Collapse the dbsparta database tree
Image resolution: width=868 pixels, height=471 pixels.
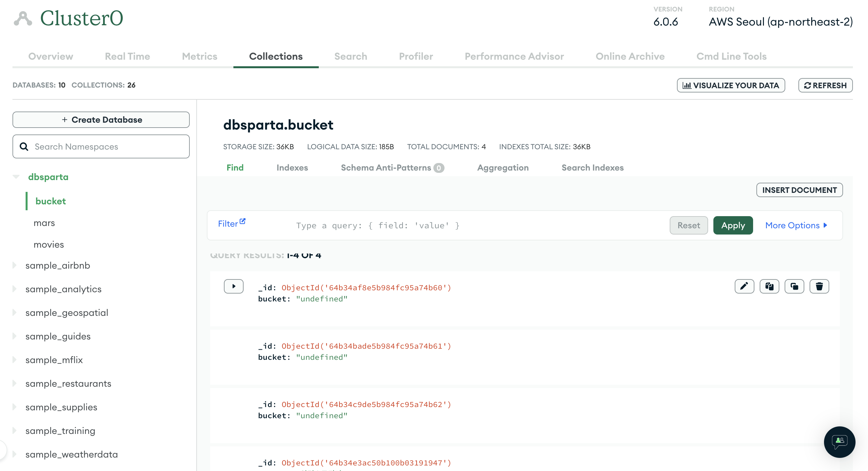(x=16, y=177)
